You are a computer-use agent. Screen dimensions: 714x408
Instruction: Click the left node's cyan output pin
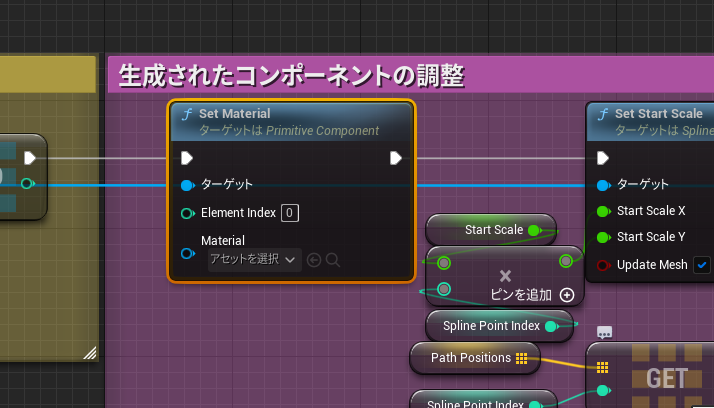click(x=27, y=184)
